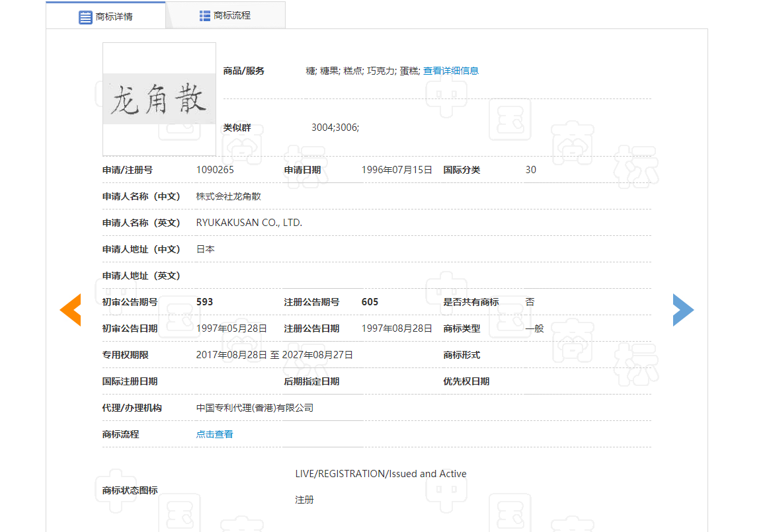The width and height of the screenshot is (767, 532).
Task: Click the 商标形式 label
Action: tap(462, 354)
